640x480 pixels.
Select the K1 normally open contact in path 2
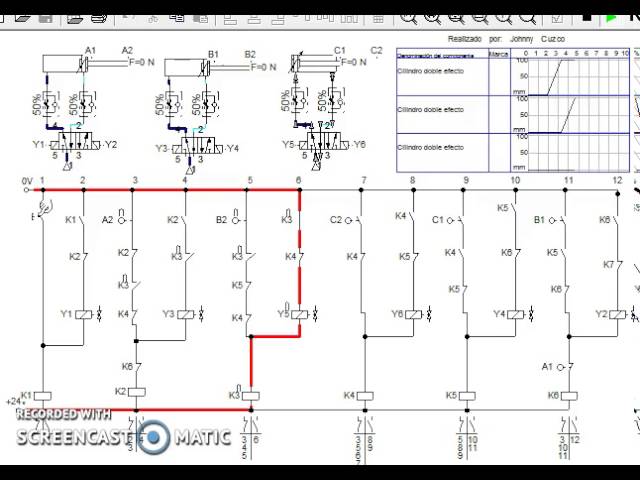click(x=83, y=220)
